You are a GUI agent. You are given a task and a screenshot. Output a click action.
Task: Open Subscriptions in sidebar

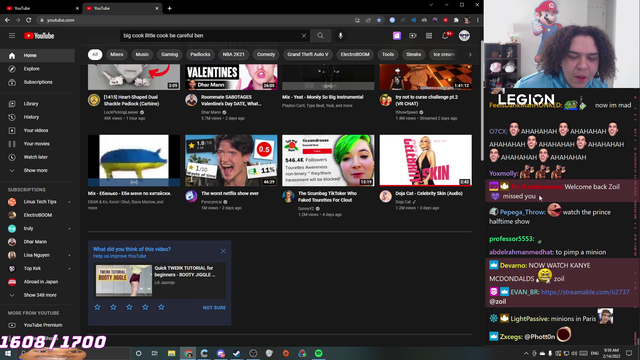37,82
